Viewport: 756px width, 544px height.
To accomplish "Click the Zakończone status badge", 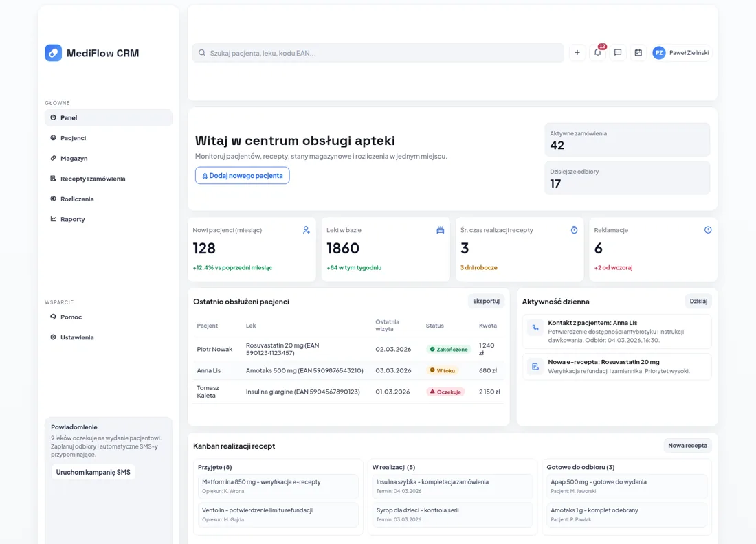I will tap(448, 350).
